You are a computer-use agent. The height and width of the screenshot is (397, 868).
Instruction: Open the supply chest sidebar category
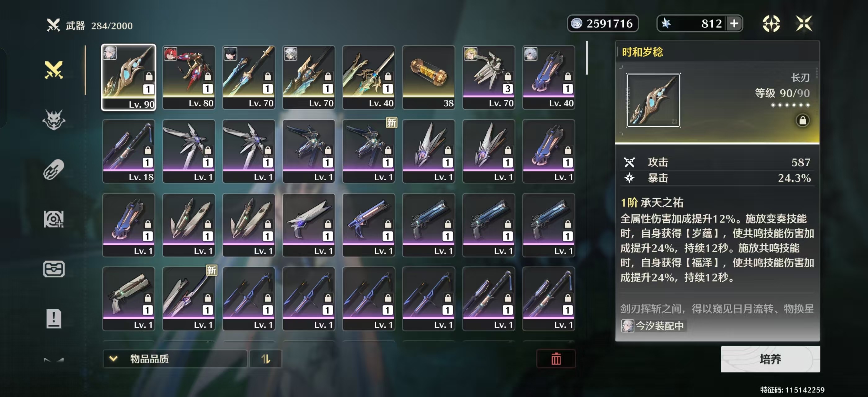pos(54,269)
